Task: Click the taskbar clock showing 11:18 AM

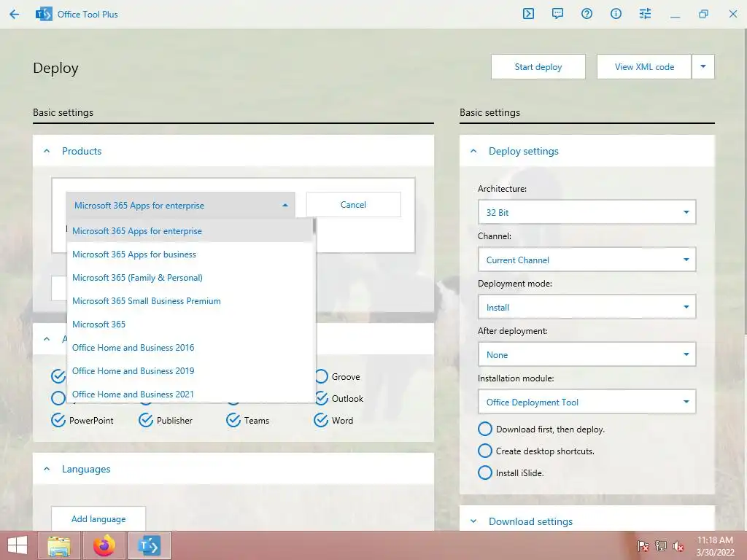Action: point(715,546)
